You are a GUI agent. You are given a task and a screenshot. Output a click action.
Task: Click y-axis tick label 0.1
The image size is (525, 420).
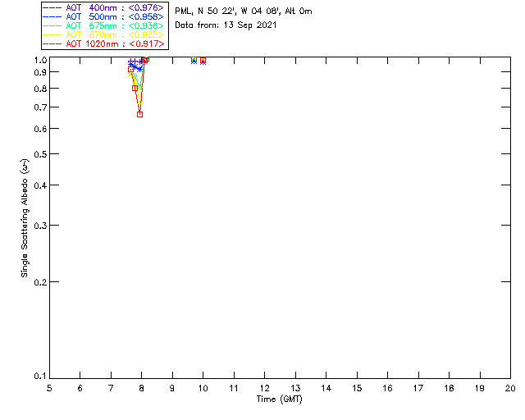40,377
